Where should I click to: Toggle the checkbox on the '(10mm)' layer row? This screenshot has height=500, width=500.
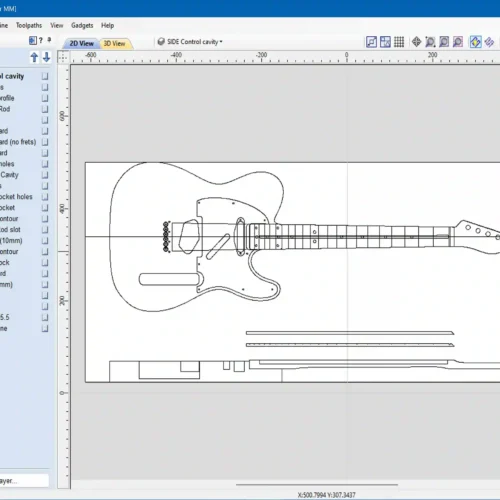coord(45,241)
